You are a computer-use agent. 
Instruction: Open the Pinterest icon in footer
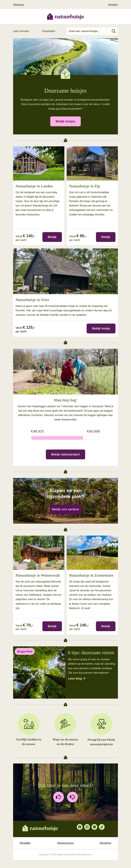(x=94, y=827)
